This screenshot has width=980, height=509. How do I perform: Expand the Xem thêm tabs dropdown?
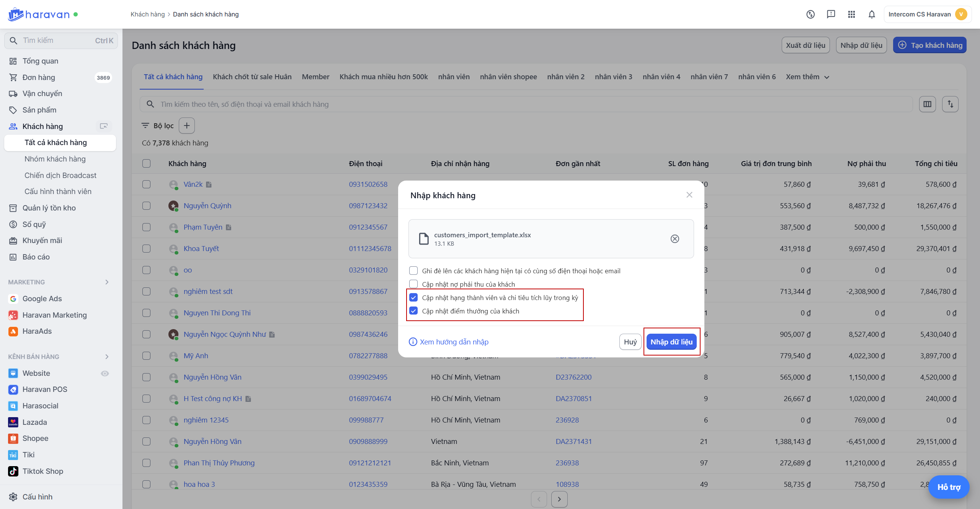tap(807, 77)
